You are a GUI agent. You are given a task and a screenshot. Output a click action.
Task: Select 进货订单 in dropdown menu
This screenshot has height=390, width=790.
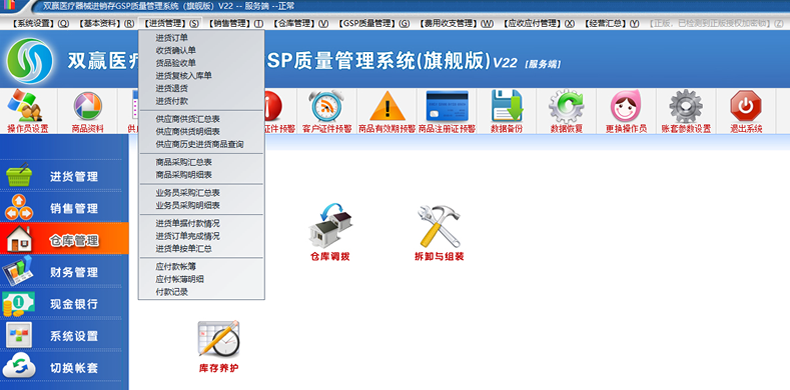pos(172,37)
